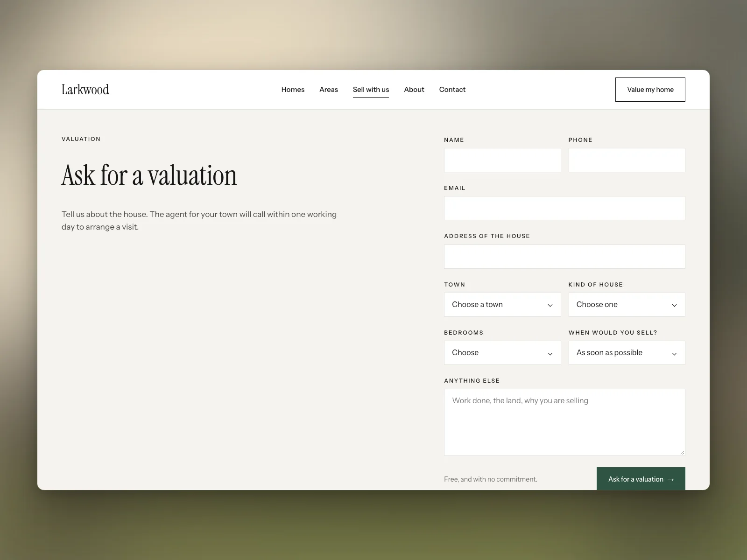Click the Larkwood logo

[x=85, y=90]
